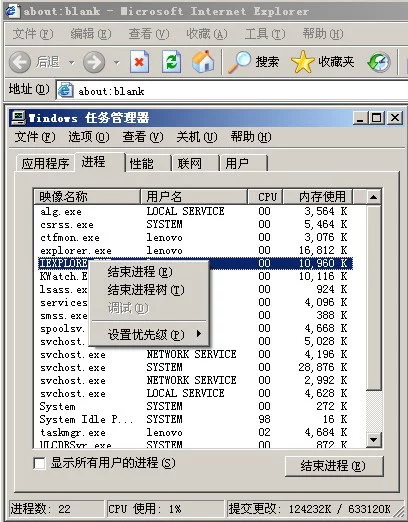The height and width of the screenshot is (522, 408).
Task: Open Task Manager 查看(V) menu
Action: (x=143, y=137)
